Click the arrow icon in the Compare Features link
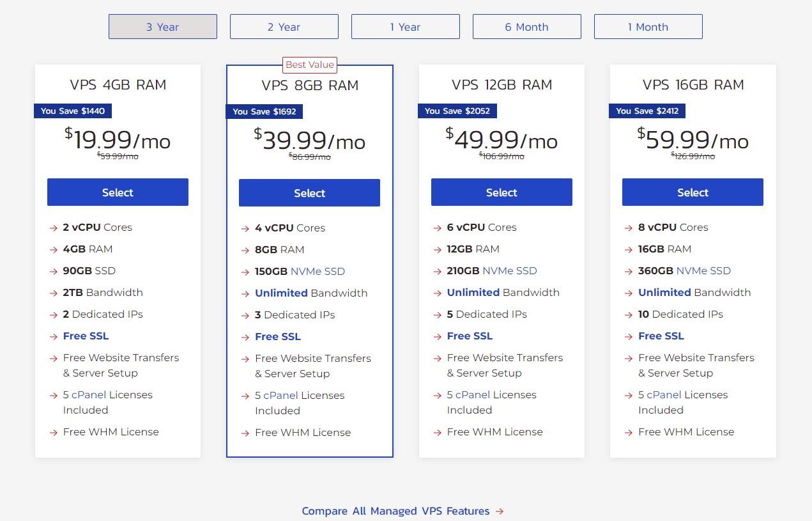Viewport: 812px width, 521px height. (x=501, y=511)
